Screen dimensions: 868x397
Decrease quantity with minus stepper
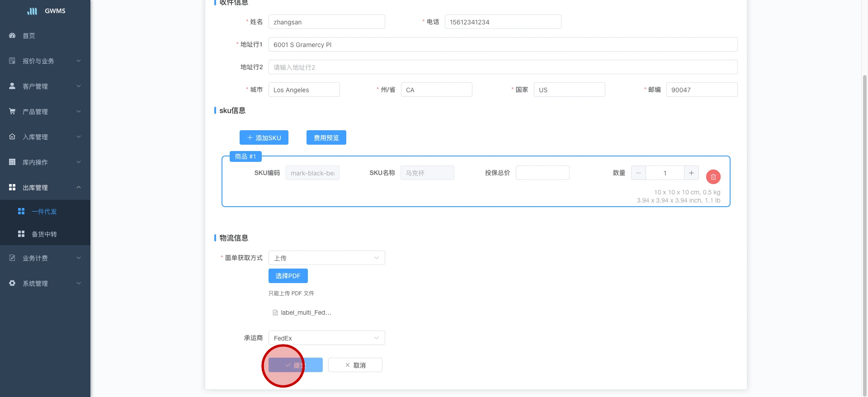point(638,173)
